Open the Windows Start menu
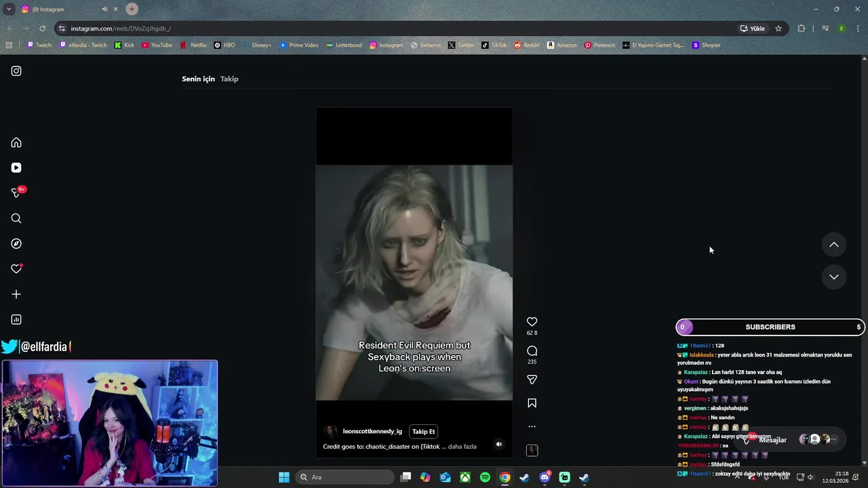 pos(284,477)
